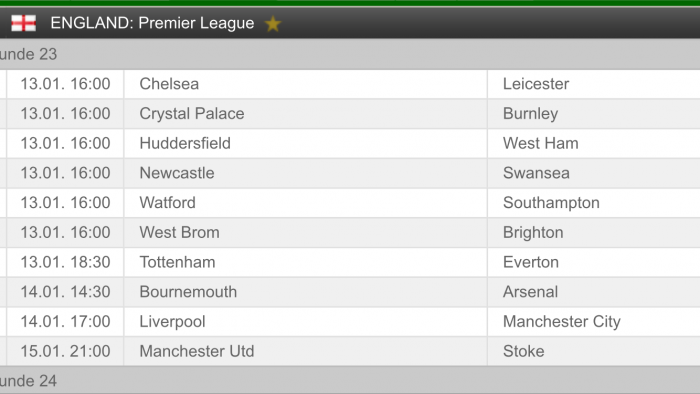Open the Liverpool vs Manchester City match
This screenshot has width=700, height=394.
point(350,321)
